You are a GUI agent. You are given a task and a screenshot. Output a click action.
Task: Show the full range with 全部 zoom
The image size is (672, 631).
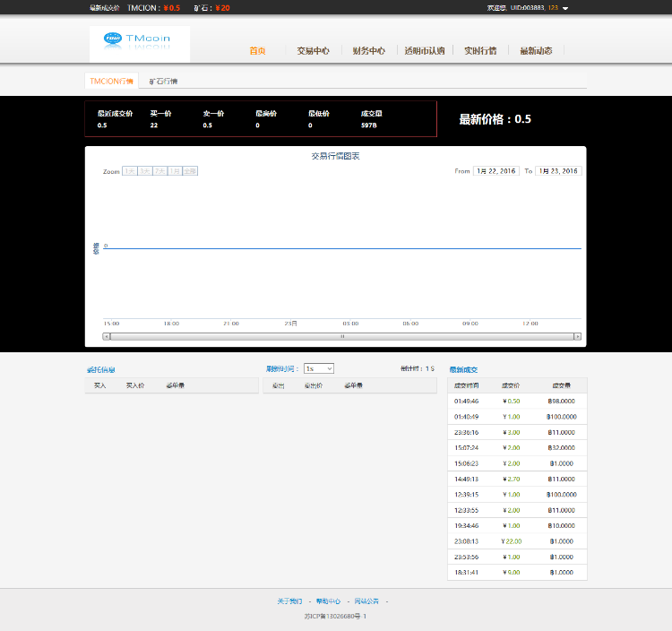190,171
